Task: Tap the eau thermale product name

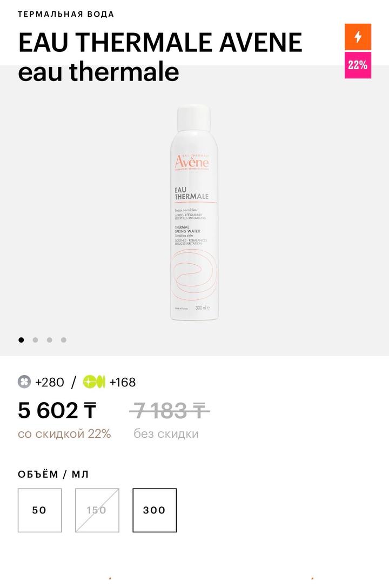Action: click(x=98, y=72)
